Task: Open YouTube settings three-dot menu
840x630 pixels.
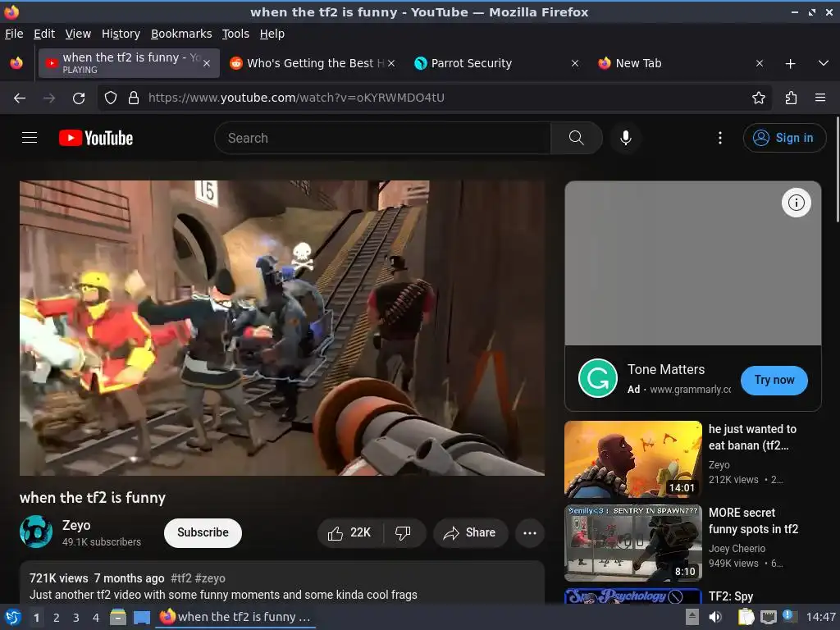Action: point(720,138)
